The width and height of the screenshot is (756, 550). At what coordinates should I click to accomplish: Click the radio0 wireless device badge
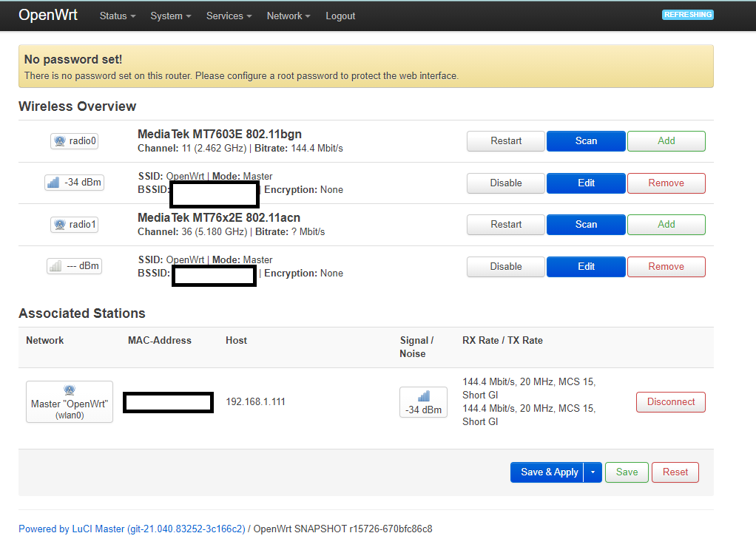coord(74,140)
